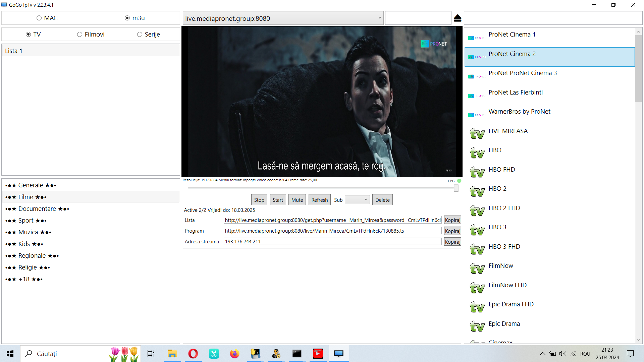644x362 pixels.
Task: Show hidden system tray icons
Action: [x=542, y=354]
